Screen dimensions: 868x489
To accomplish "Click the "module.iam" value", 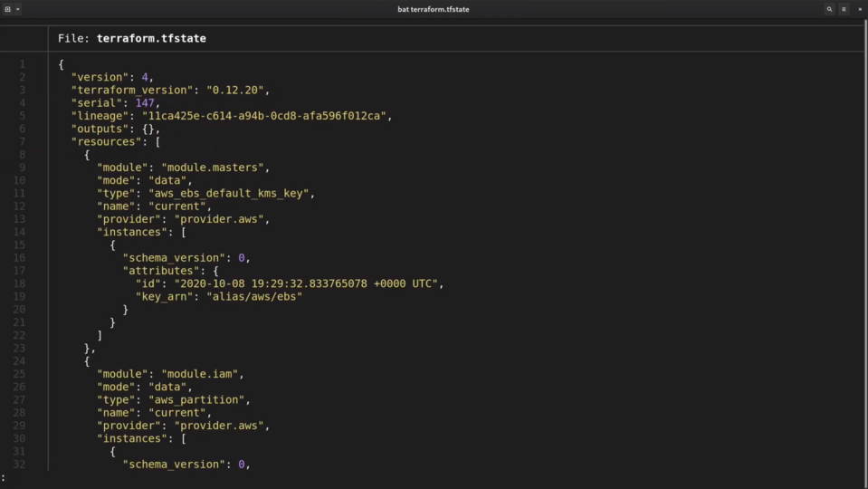I will click(x=200, y=374).
